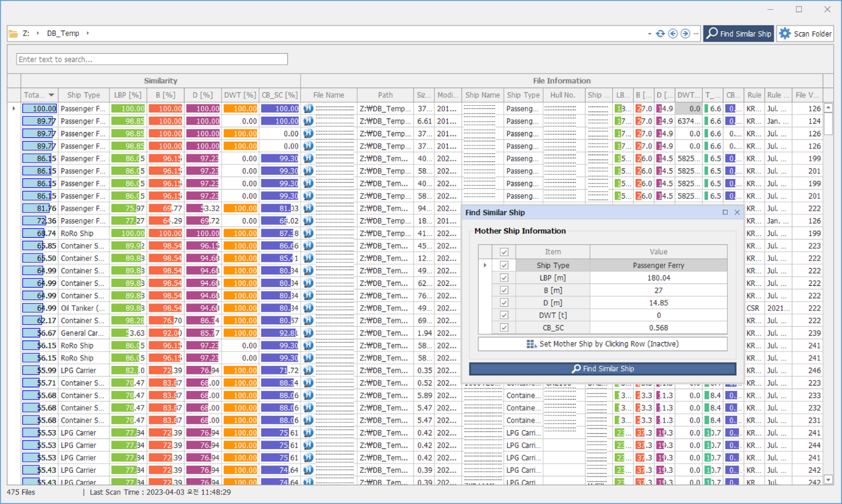Click the Find Similar Ship toolbar button
Viewport: 842px width, 504px height.
point(739,34)
